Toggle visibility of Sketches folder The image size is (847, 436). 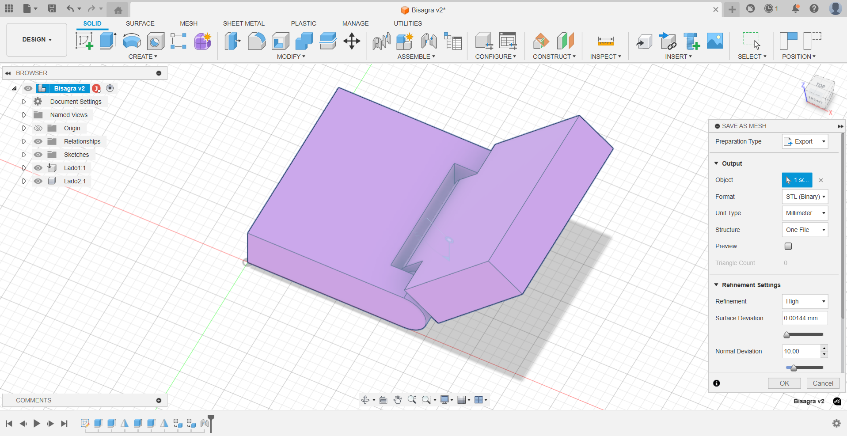(38, 155)
